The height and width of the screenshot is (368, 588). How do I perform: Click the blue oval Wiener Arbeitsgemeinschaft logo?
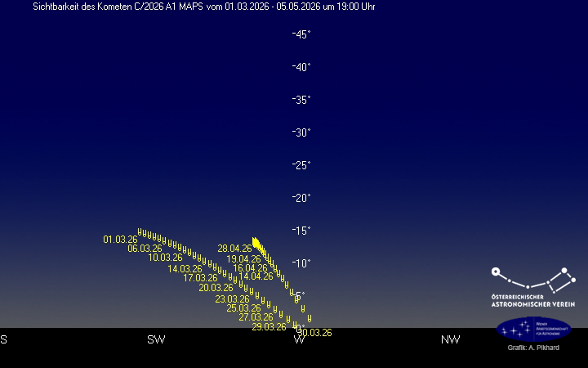533,329
